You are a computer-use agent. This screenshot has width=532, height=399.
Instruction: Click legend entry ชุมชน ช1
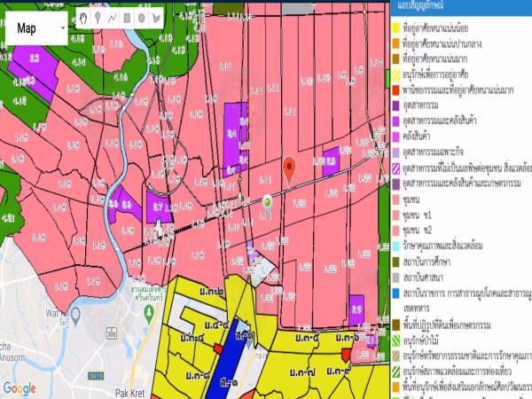(418, 215)
